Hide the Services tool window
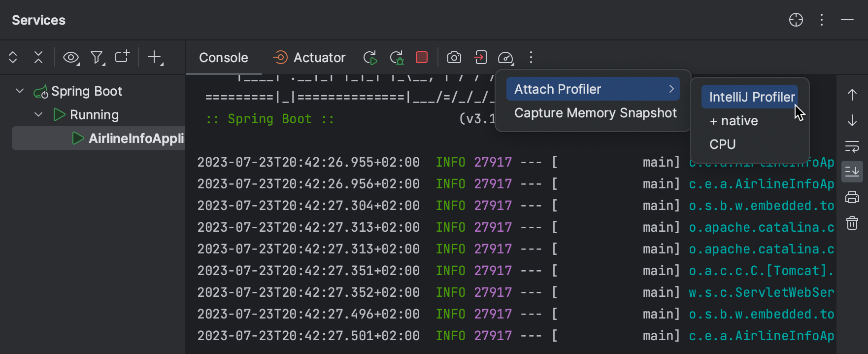The height and width of the screenshot is (354, 868). pos(847,20)
